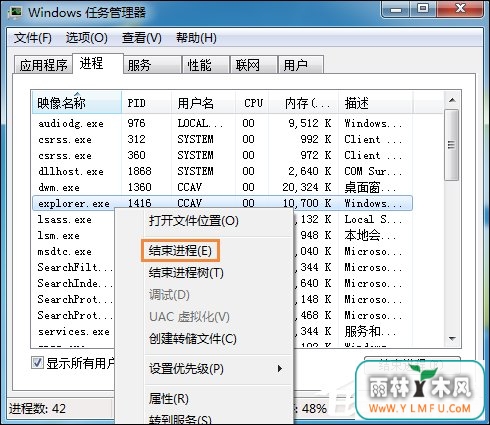Click the process list scroll down arrow

[x=452, y=339]
